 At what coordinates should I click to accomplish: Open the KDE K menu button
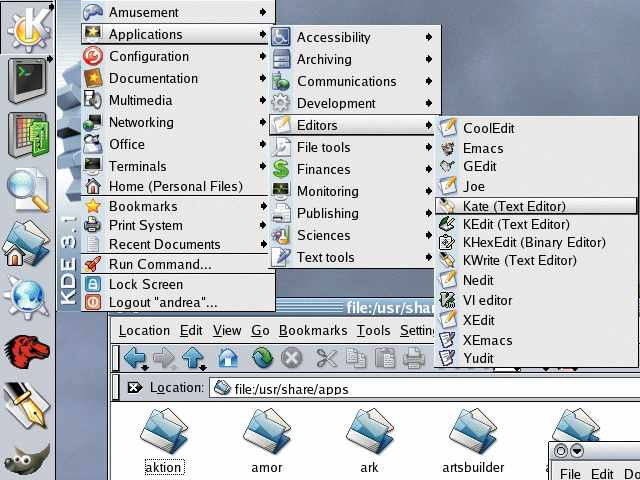tap(27, 27)
